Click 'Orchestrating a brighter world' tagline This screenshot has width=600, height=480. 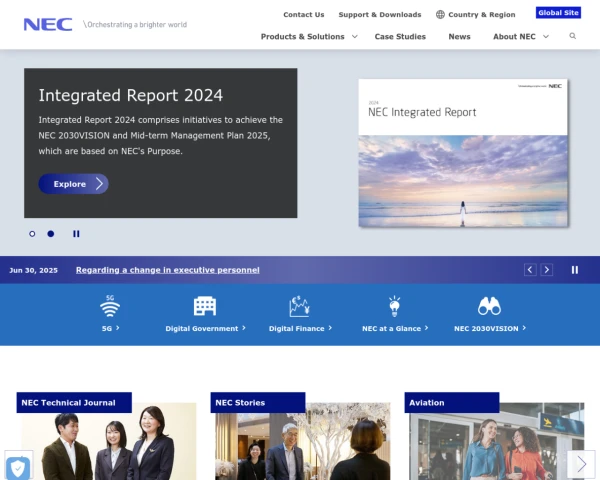tap(135, 24)
